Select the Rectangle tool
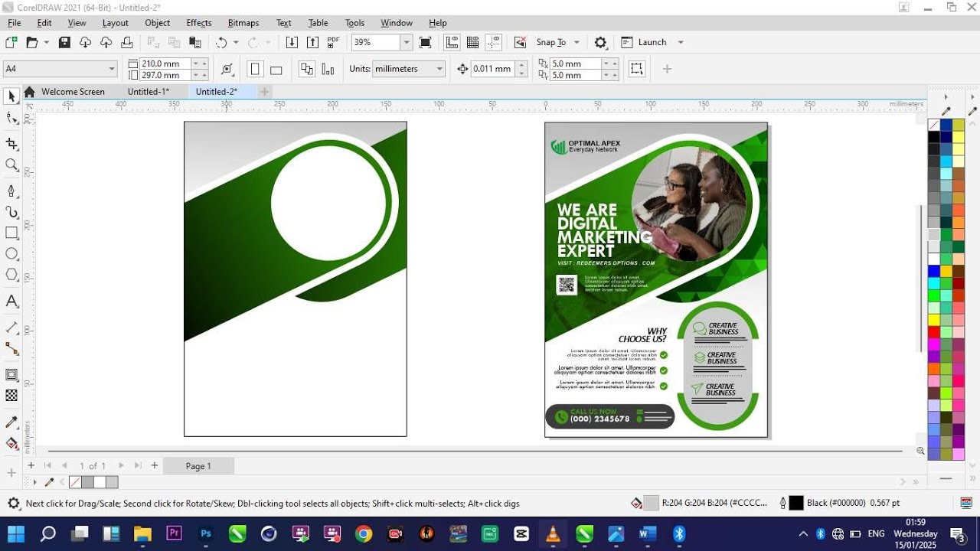The height and width of the screenshot is (551, 980). pyautogui.click(x=11, y=233)
